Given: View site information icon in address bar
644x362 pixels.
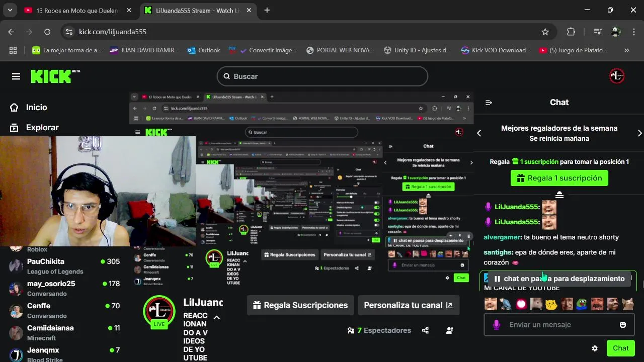Looking at the screenshot, I should click(x=69, y=32).
